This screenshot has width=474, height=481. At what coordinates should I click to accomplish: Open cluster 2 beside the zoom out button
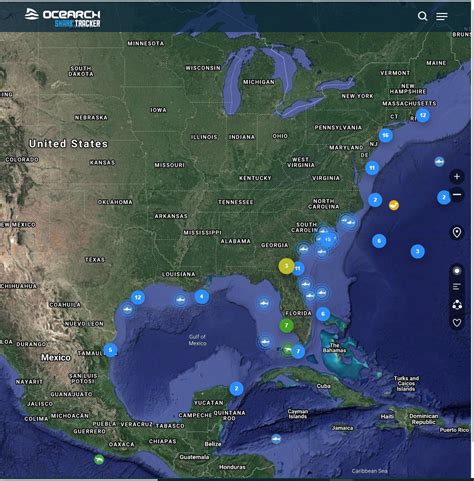(444, 197)
